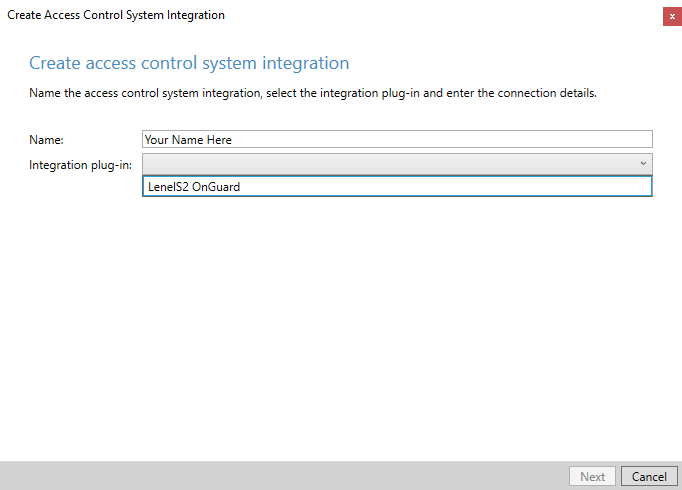
Task: Click the Name input field
Action: [397, 139]
